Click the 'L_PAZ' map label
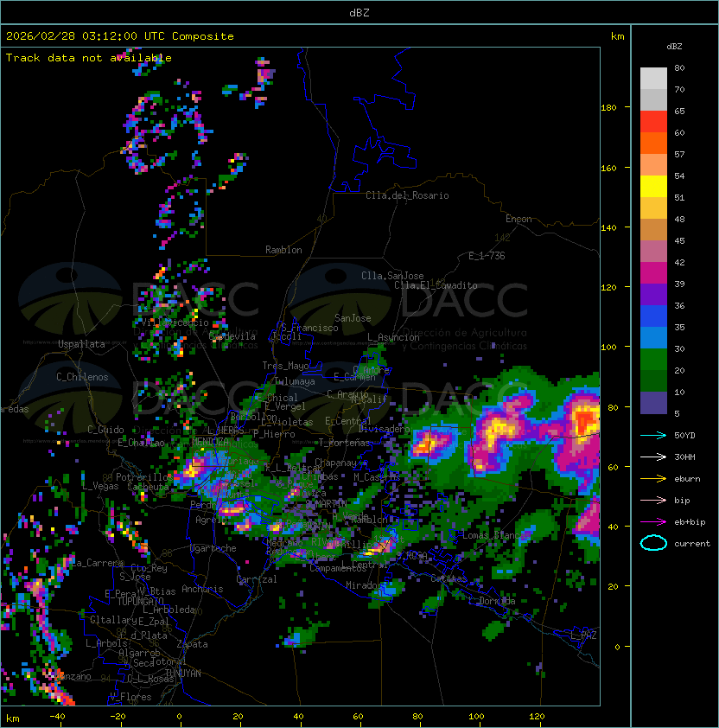 (583, 635)
